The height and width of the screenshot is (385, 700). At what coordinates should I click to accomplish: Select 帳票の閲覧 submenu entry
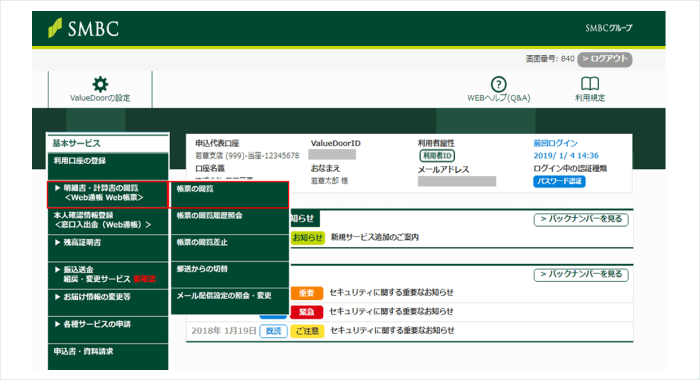(229, 194)
